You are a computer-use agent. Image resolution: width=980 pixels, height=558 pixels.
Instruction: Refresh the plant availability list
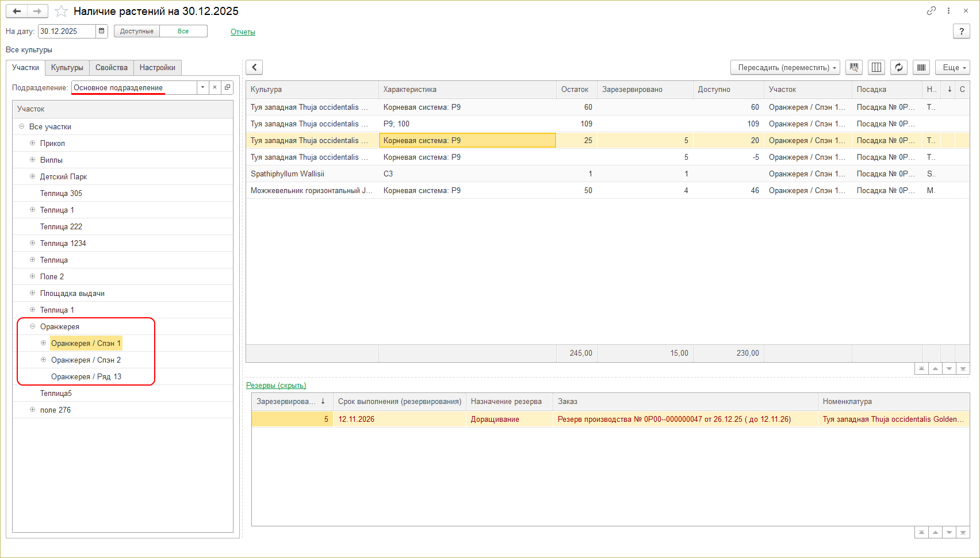899,67
